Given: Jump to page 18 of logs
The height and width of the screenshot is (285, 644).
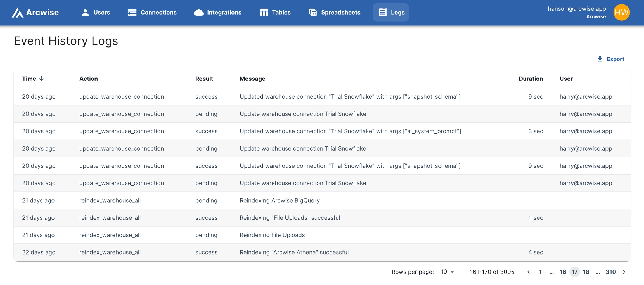Looking at the screenshot, I should click(586, 272).
